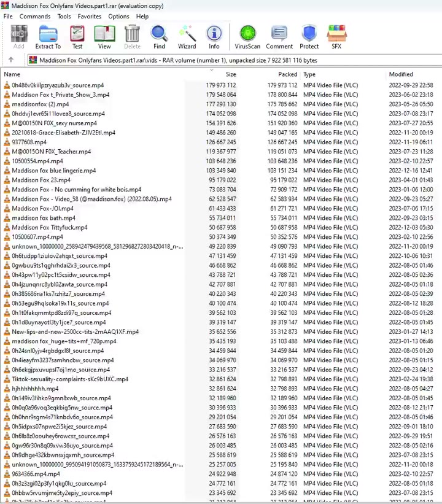This screenshot has width=442, height=504.
Task: Go up one folder level arrow
Action: coord(11,60)
